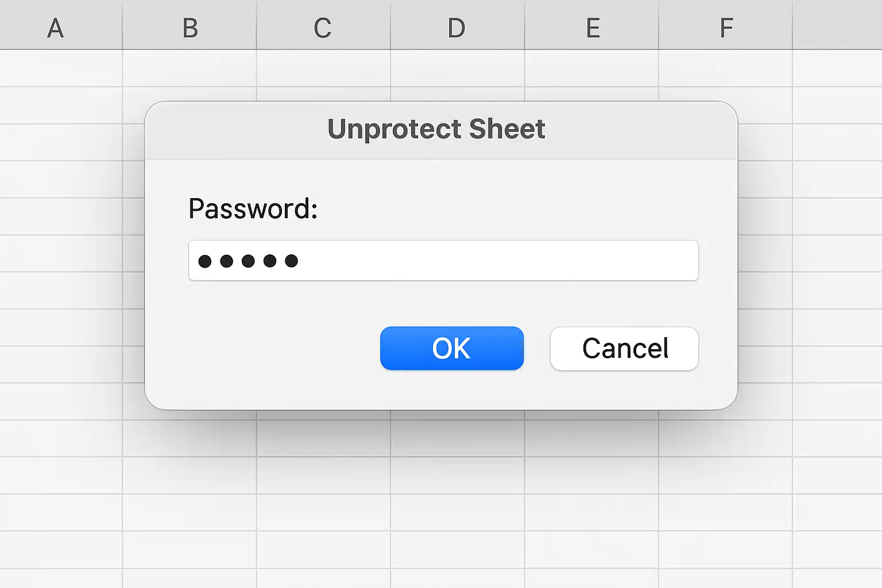Click the Unprotect Sheet title bar
Viewport: 882px width, 588px height.
(x=441, y=130)
